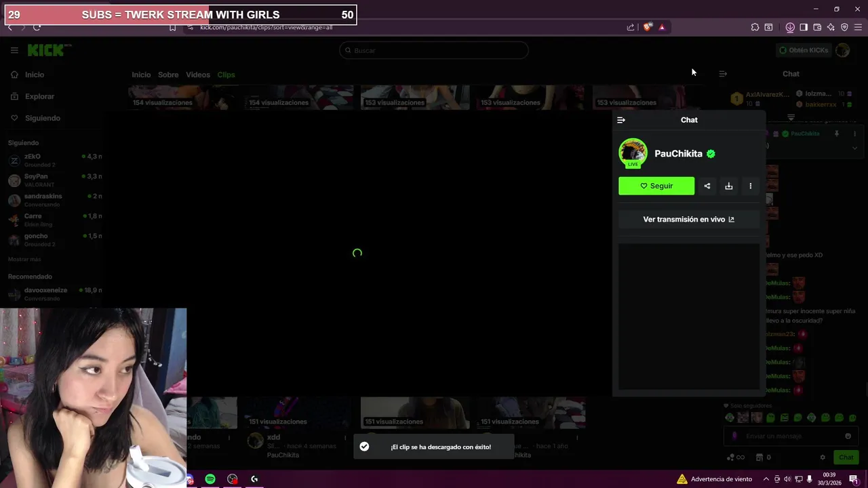Bookmark this page icon
The height and width of the screenshot is (488, 868).
(x=172, y=27)
